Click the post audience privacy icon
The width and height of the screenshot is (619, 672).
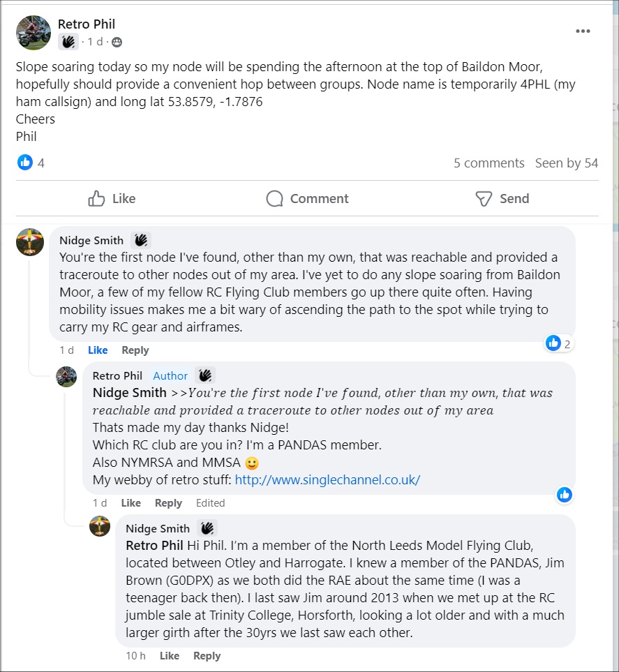117,43
